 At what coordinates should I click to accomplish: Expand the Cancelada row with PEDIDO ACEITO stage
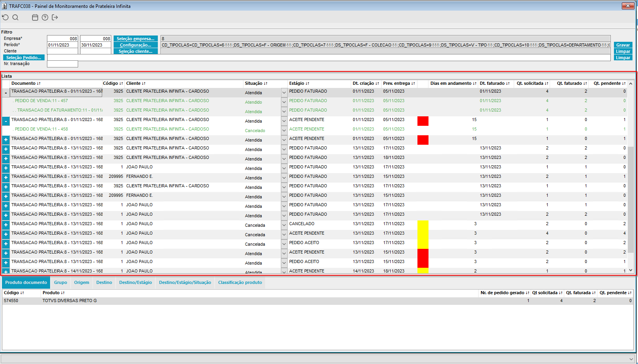click(x=6, y=244)
